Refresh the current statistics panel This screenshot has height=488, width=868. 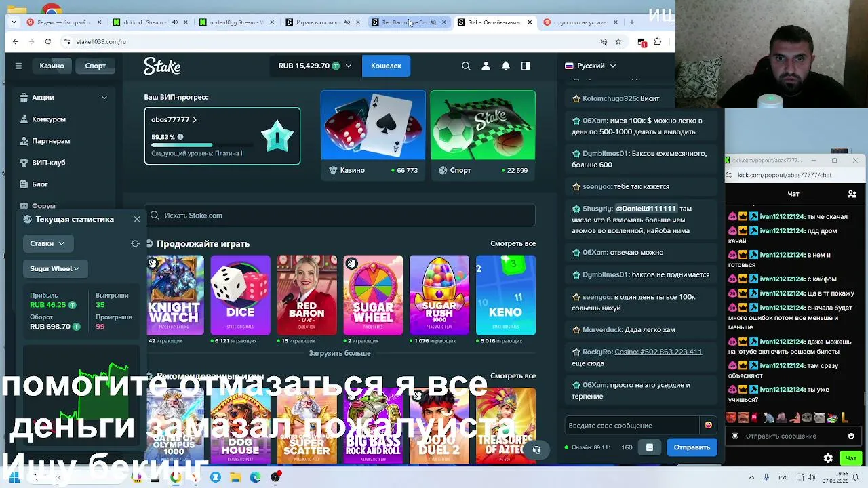135,243
